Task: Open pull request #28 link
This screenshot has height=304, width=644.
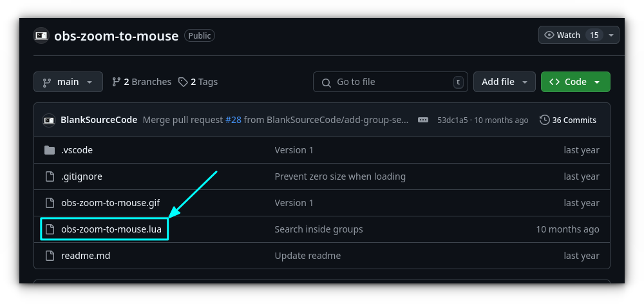Action: pos(232,120)
